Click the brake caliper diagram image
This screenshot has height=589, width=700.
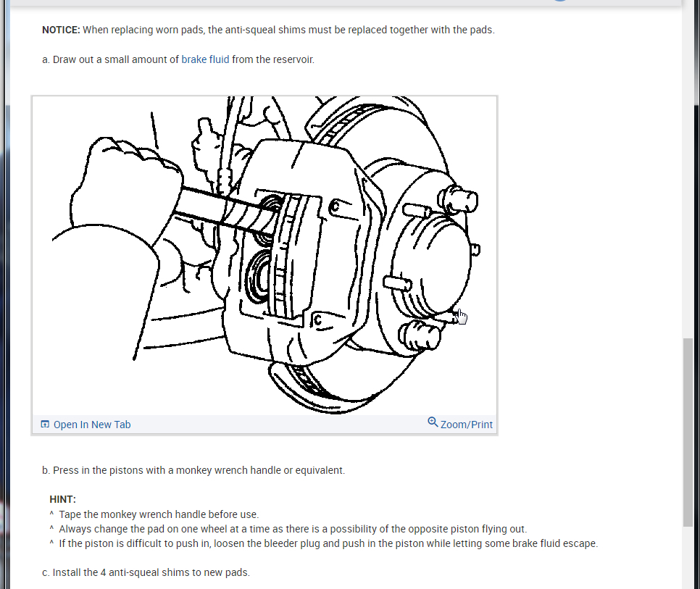click(x=264, y=256)
